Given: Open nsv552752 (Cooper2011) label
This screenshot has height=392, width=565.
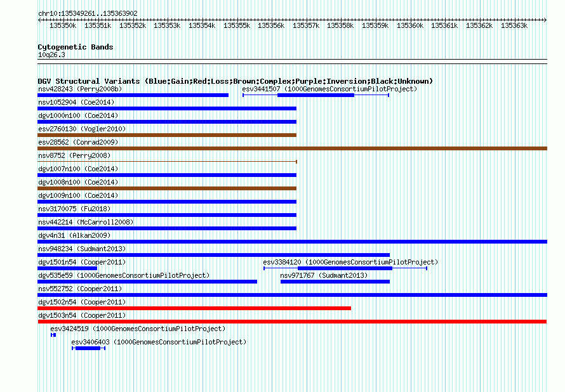Looking at the screenshot, I should tap(80, 289).
